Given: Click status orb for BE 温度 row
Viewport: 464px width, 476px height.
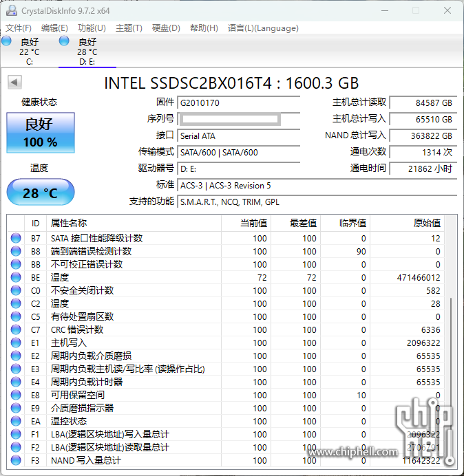Looking at the screenshot, I should click(x=16, y=277).
